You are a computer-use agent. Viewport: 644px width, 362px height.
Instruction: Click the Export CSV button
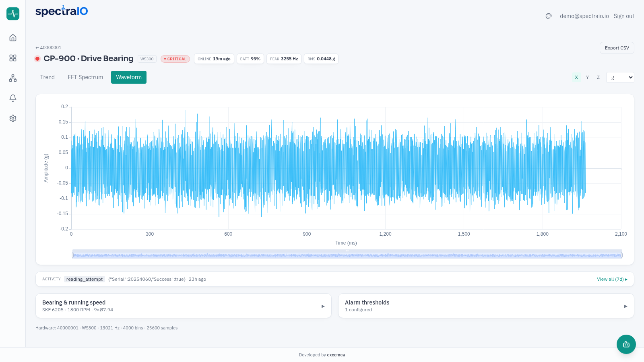[x=617, y=48]
